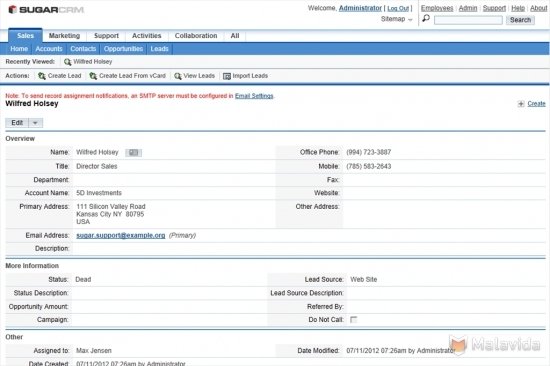550x366 pixels.
Task: Click the Create Lead action text
Action: pyautogui.click(x=65, y=76)
